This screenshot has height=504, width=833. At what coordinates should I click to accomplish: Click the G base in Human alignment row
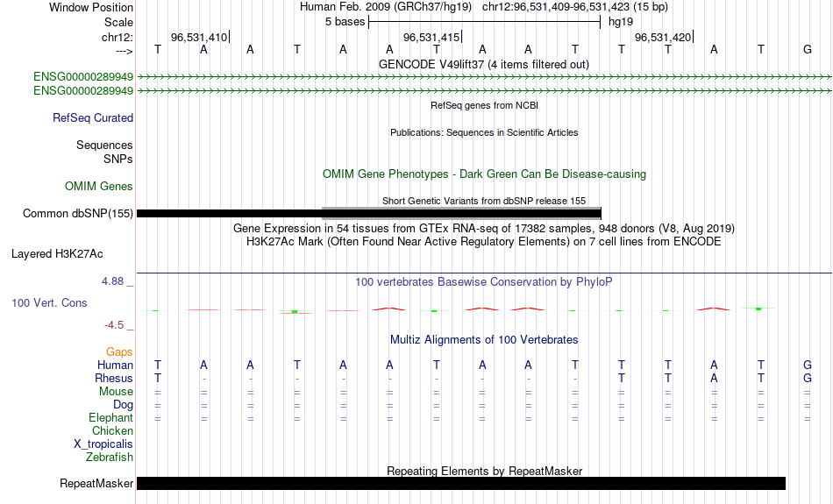808,365
